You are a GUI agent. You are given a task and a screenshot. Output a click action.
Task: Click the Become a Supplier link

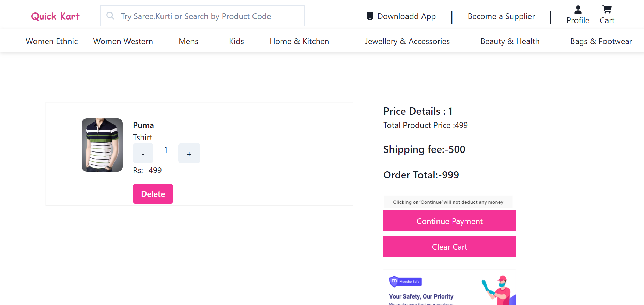(501, 16)
